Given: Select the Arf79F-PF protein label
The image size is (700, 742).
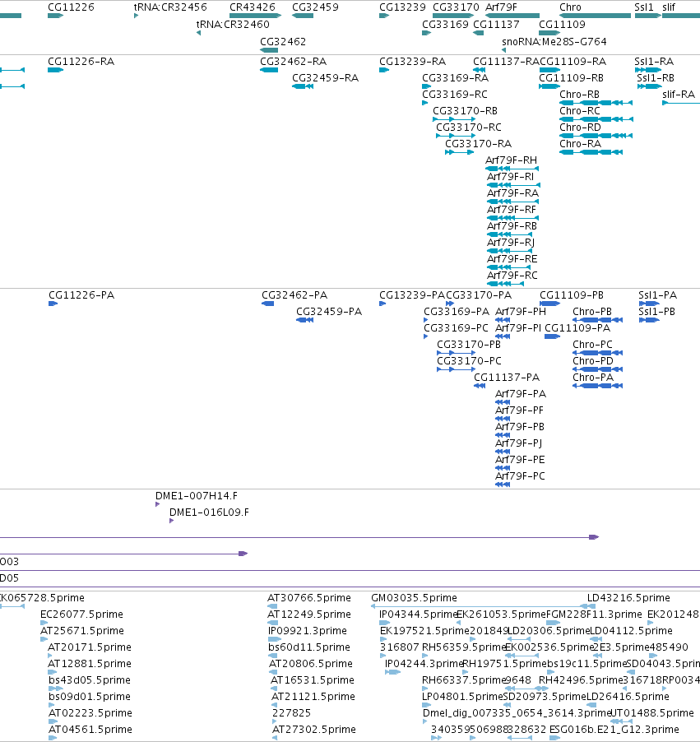Looking at the screenshot, I should point(519,410).
